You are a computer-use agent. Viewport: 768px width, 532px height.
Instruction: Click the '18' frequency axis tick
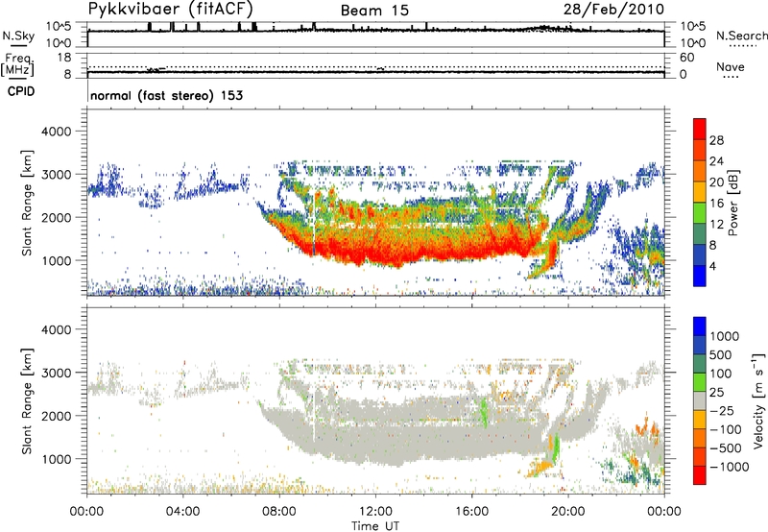tap(64, 58)
